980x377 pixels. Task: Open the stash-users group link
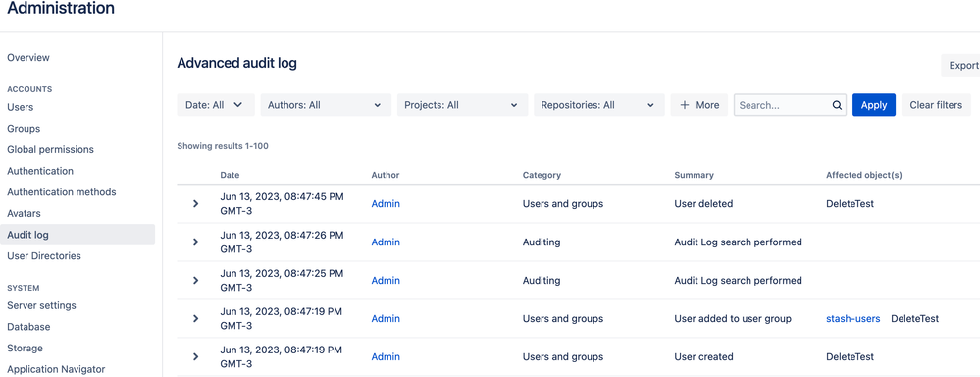[853, 319]
